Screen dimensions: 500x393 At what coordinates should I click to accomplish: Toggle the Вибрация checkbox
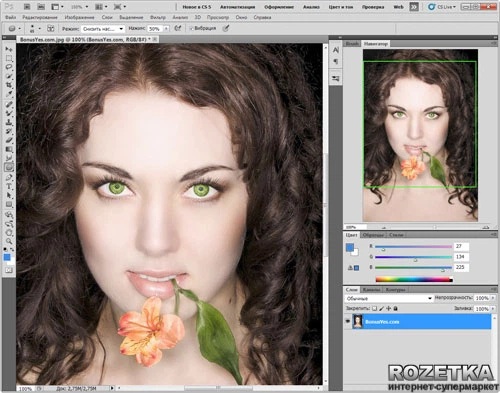pyautogui.click(x=191, y=29)
